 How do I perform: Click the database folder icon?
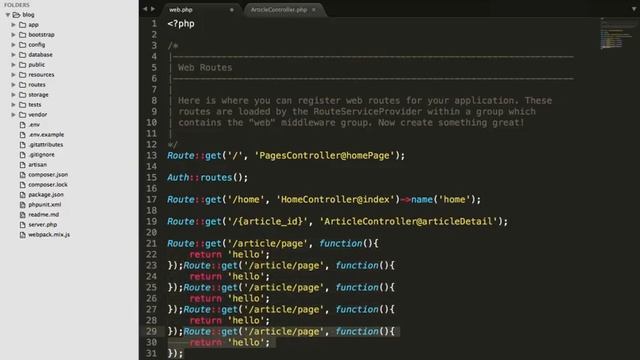click(x=23, y=55)
